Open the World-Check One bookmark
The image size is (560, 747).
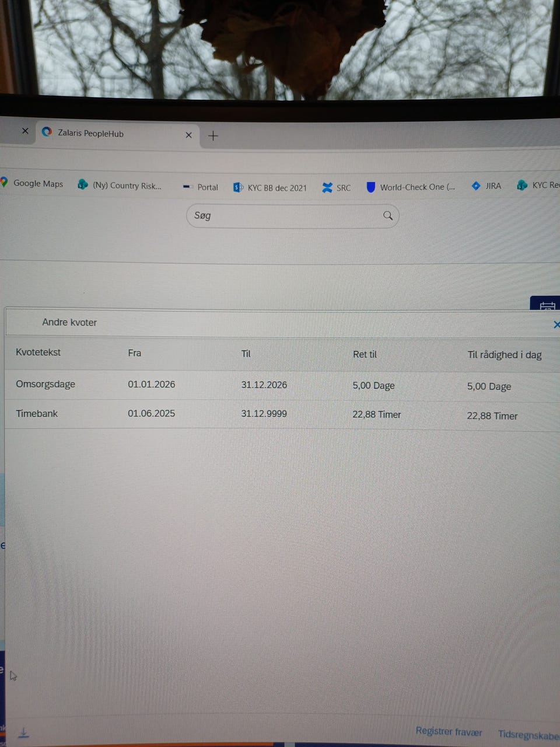point(411,187)
